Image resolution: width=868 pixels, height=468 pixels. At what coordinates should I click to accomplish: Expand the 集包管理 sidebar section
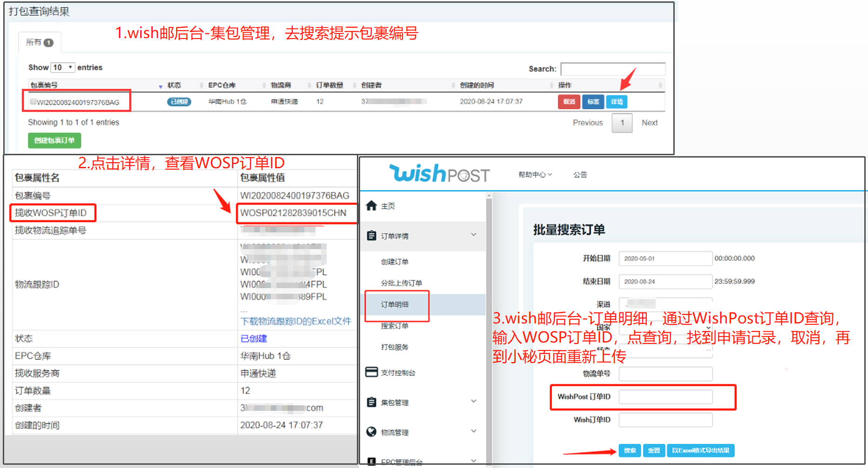click(473, 401)
